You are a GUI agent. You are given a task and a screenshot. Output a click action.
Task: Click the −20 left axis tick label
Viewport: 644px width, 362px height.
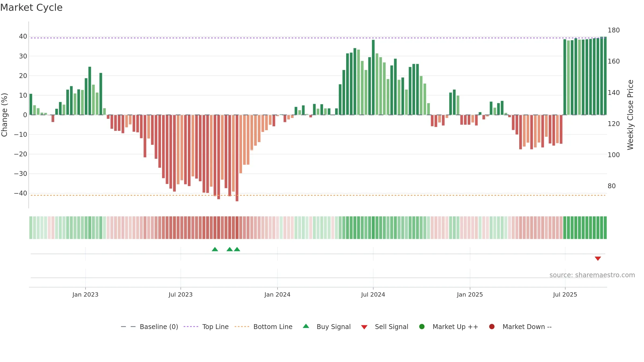20,154
